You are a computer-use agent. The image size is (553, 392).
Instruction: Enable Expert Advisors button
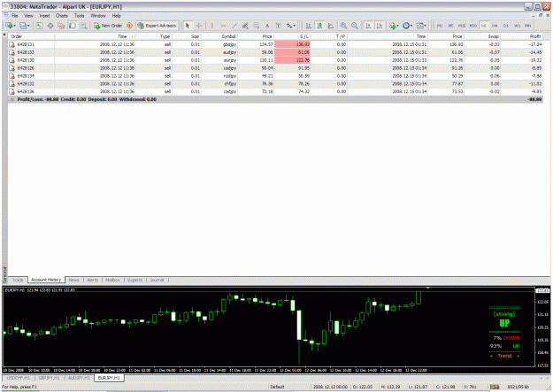(157, 26)
